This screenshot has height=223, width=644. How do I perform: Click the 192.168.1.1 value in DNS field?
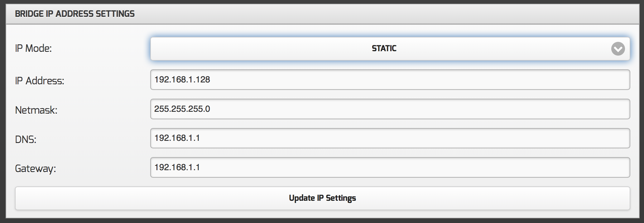177,138
